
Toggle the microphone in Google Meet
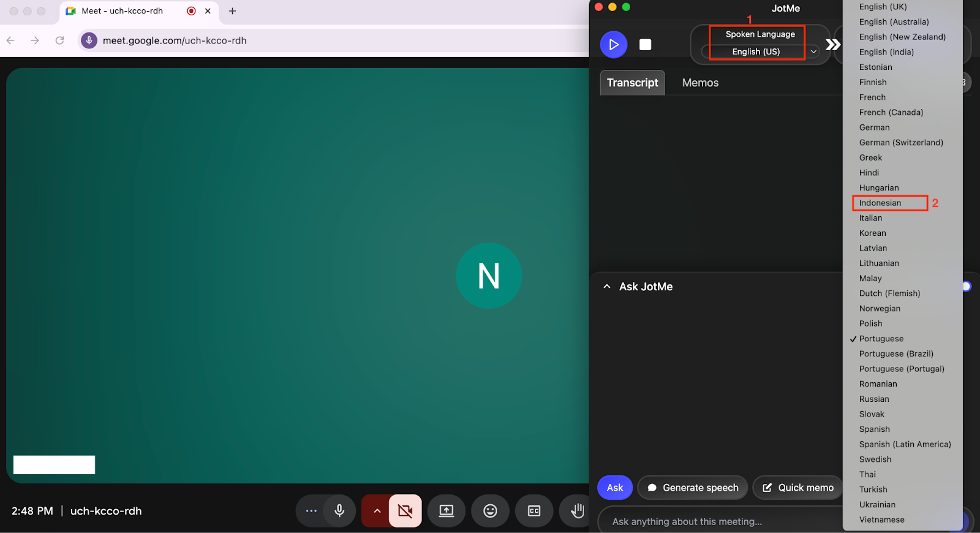click(339, 511)
